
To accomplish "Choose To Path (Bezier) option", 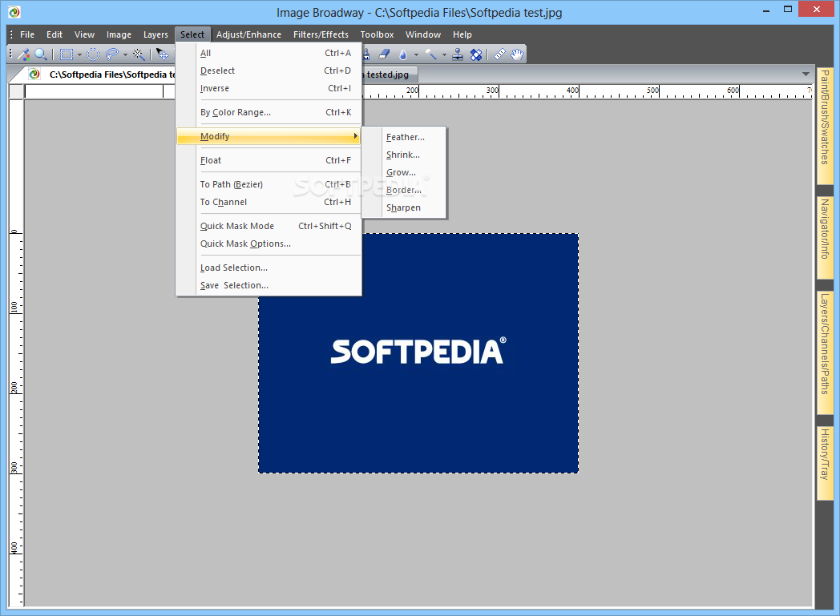I will click(269, 184).
